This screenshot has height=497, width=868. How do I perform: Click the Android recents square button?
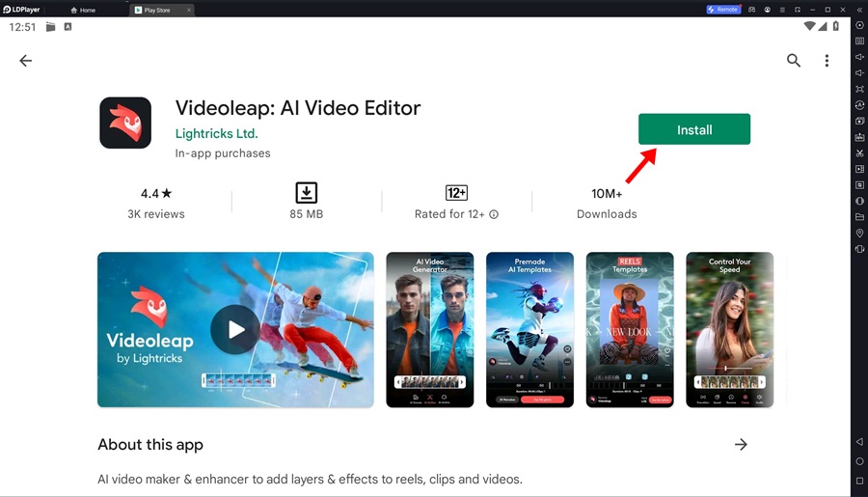tap(859, 481)
